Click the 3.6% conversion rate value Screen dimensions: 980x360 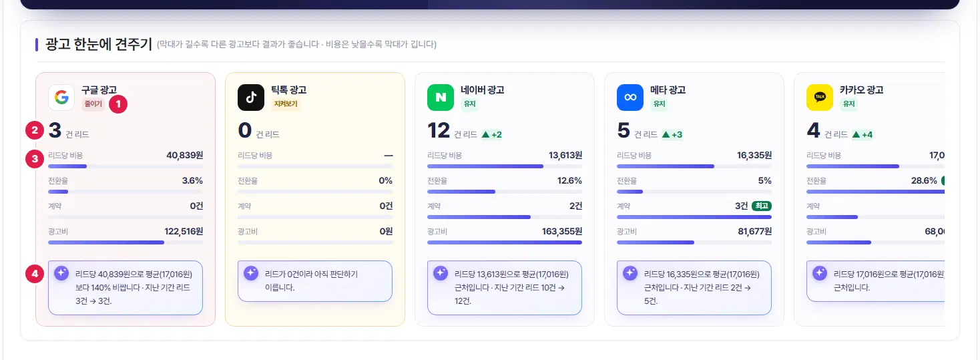tap(192, 180)
